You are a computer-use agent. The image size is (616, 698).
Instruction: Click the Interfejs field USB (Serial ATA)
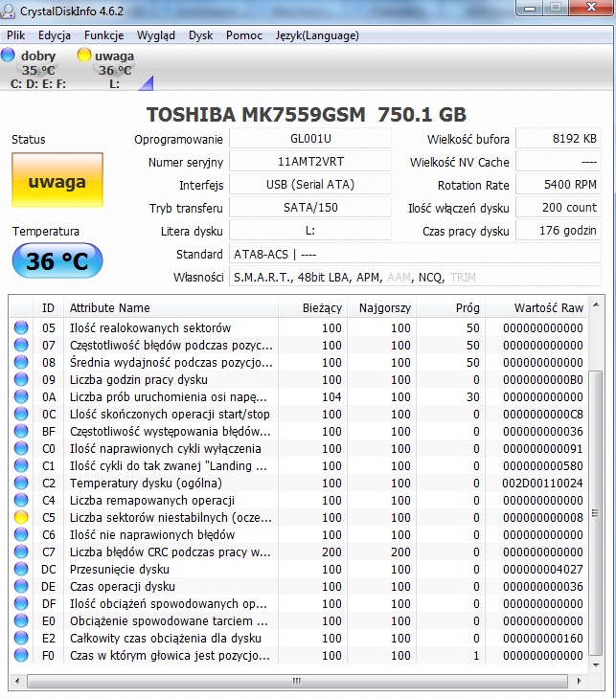310,184
